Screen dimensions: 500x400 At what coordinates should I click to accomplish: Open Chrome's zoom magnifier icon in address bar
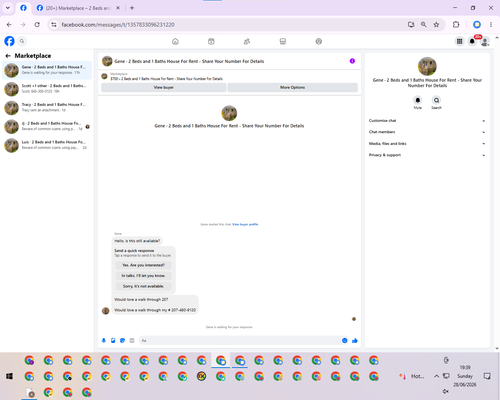[424, 25]
